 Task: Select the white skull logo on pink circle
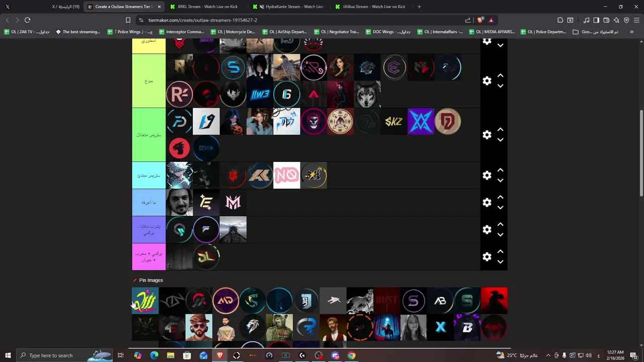[313, 122]
